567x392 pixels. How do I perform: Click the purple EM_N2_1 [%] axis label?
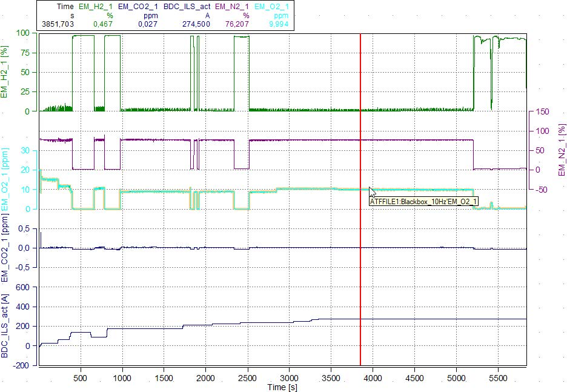coord(560,151)
